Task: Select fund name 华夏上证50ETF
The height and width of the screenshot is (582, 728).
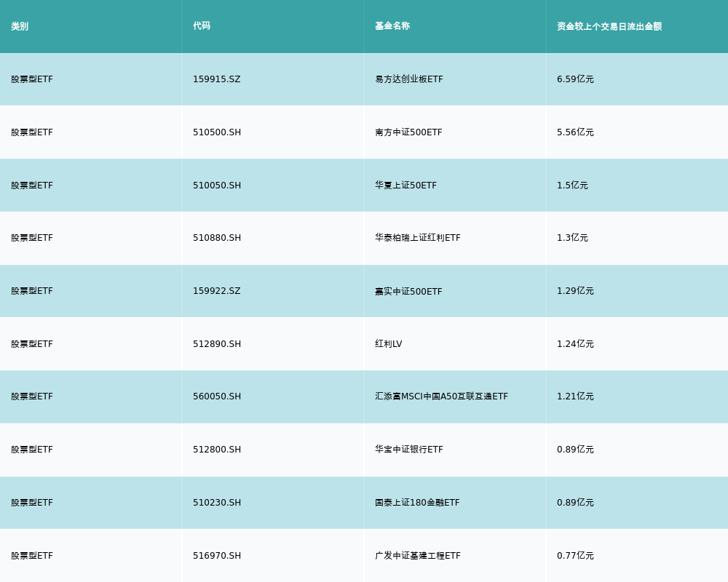Action: click(405, 186)
